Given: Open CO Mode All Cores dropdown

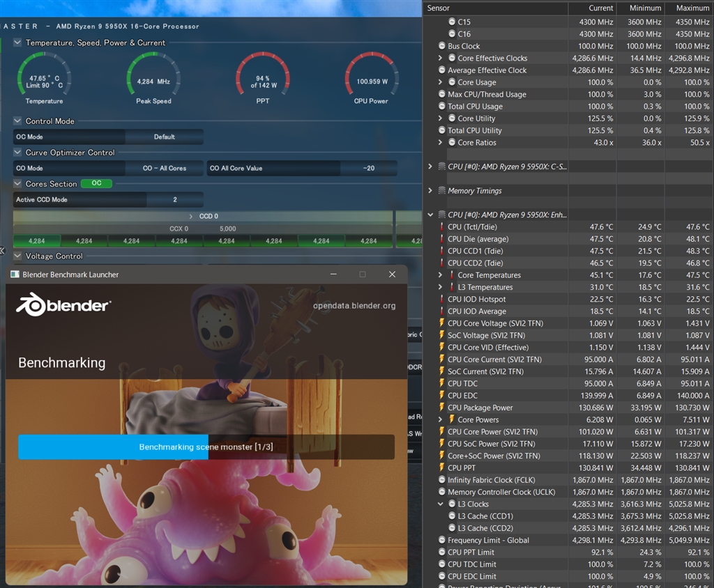Looking at the screenshot, I should pos(164,168).
